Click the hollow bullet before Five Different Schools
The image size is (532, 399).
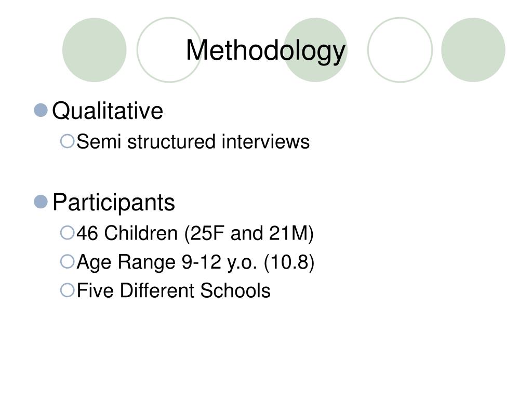tap(67, 290)
